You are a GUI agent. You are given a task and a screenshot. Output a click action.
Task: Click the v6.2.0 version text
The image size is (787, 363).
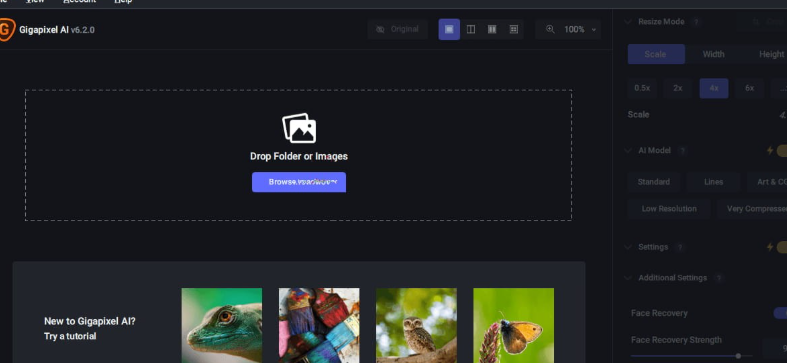tap(83, 30)
